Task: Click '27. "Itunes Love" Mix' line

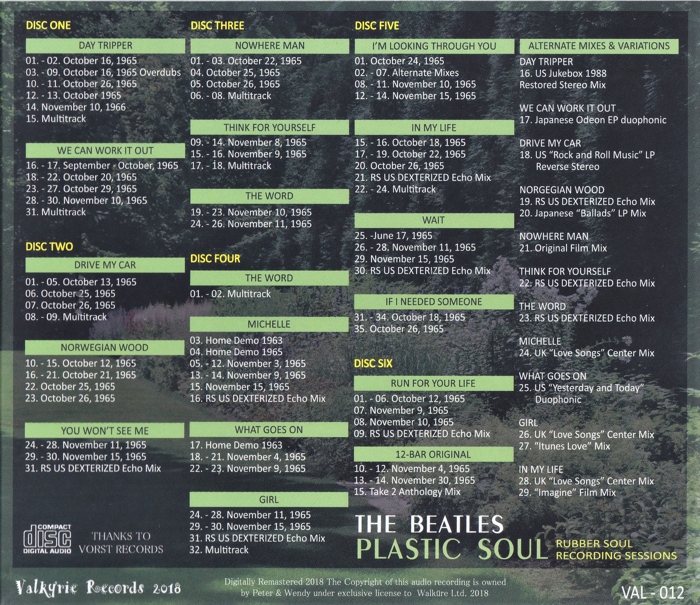Action: pos(564,446)
